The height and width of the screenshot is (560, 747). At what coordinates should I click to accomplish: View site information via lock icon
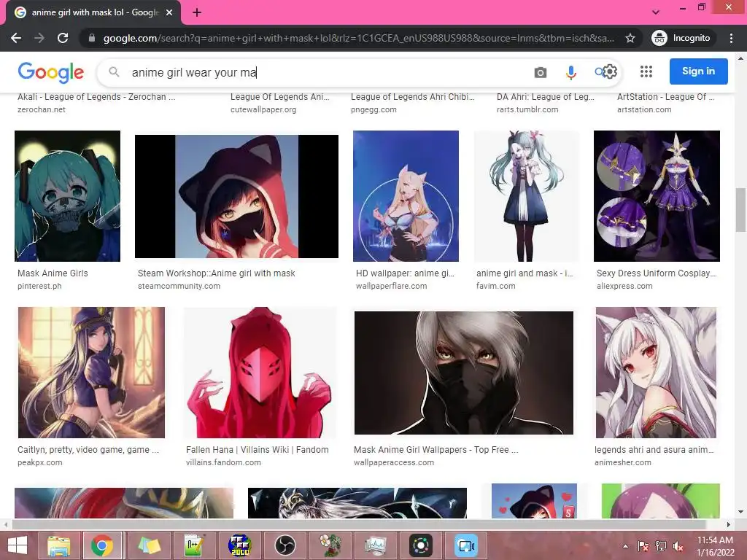[92, 38]
